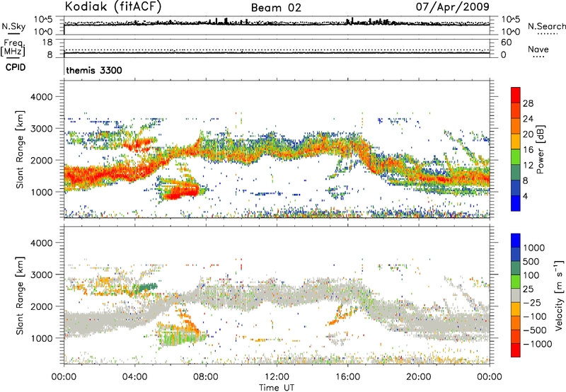This screenshot has height=392, width=566.
Task: Click the 'CPID' row label
Action: (16, 67)
